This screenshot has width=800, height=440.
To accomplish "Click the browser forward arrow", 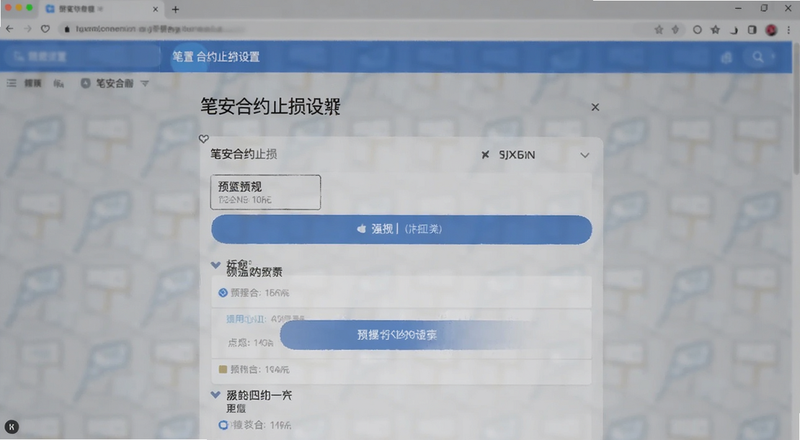I will pos(28,29).
